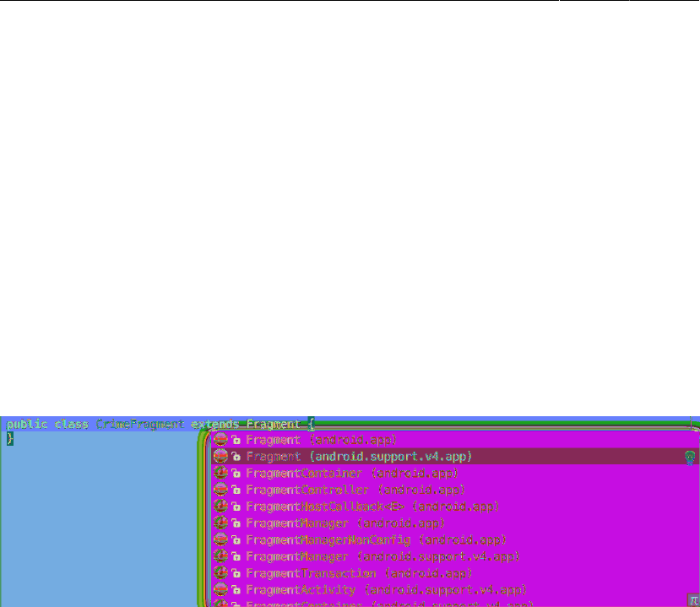Click the opening brace after Fragment
The height and width of the screenshot is (607, 700).
tap(312, 424)
